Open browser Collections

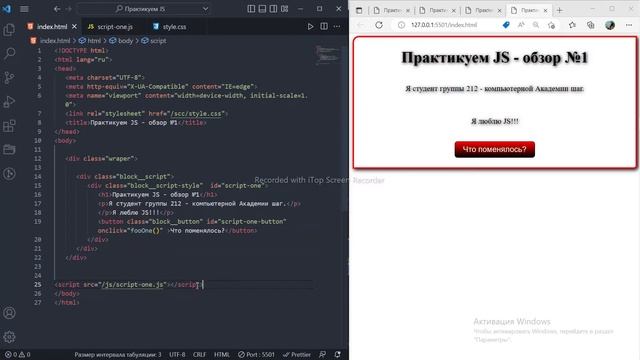click(591, 25)
